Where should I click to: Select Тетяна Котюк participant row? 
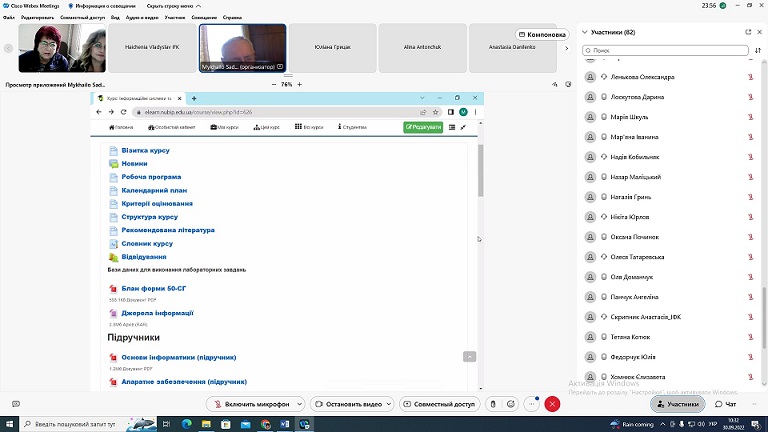coord(670,337)
